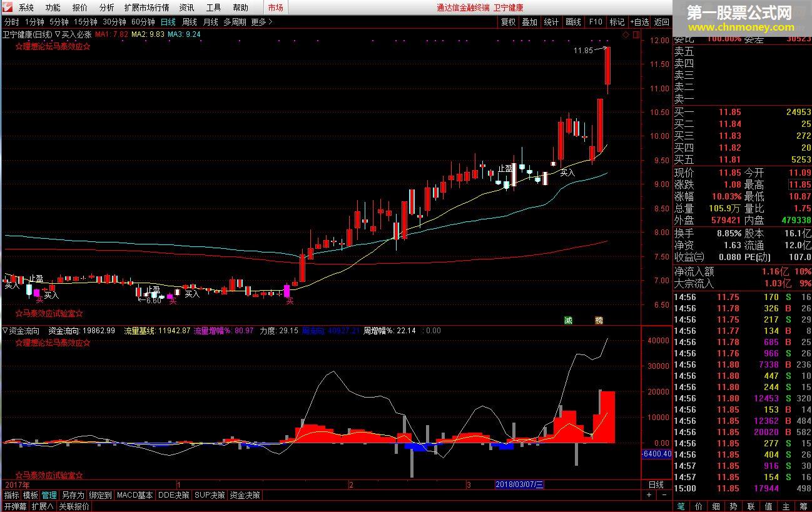Select the 笔 tick tab
The image size is (812, 512).
pyautogui.click(x=681, y=506)
